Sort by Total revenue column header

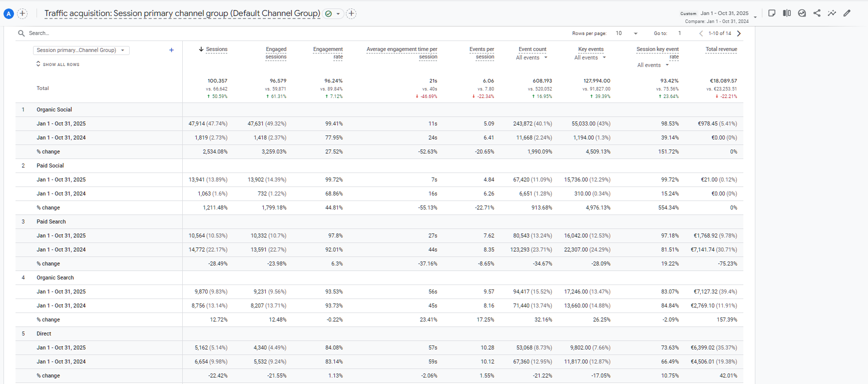721,49
